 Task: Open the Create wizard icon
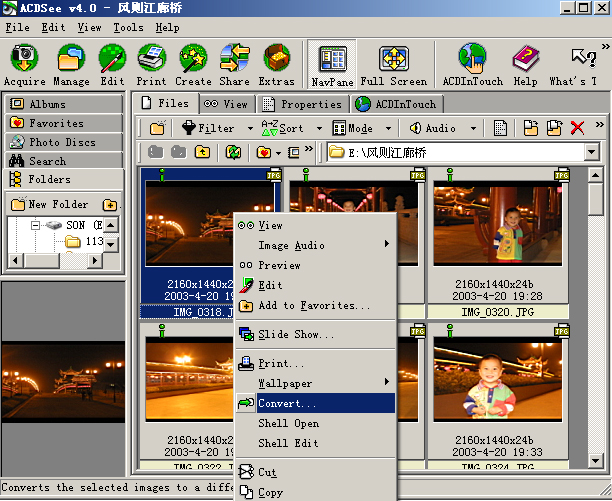coord(193,64)
